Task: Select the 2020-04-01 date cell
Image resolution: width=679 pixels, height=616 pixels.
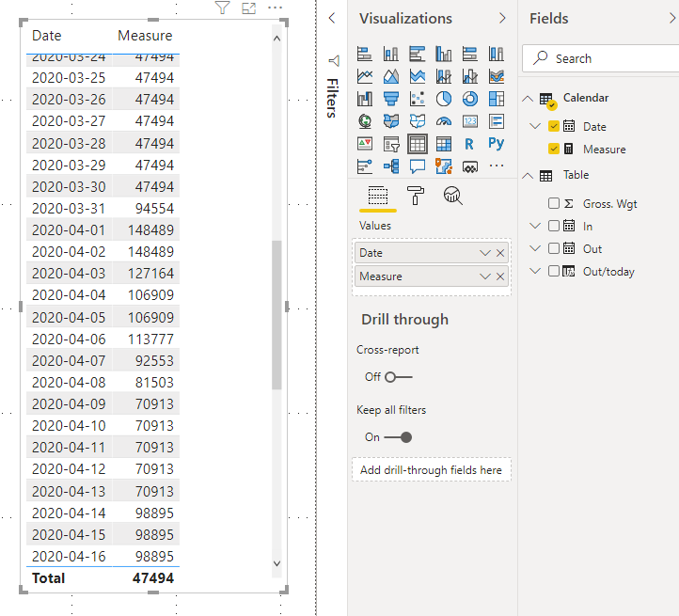Action: point(69,230)
